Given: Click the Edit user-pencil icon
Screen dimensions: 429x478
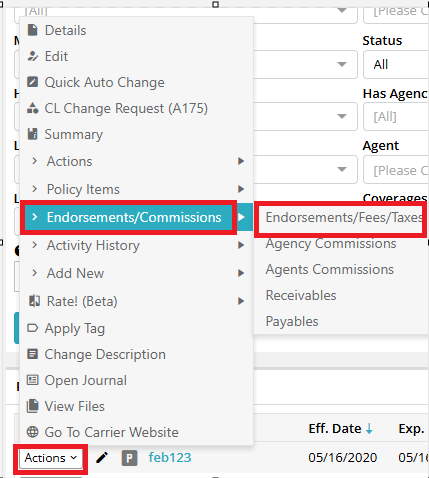Looking at the screenshot, I should 32,56.
